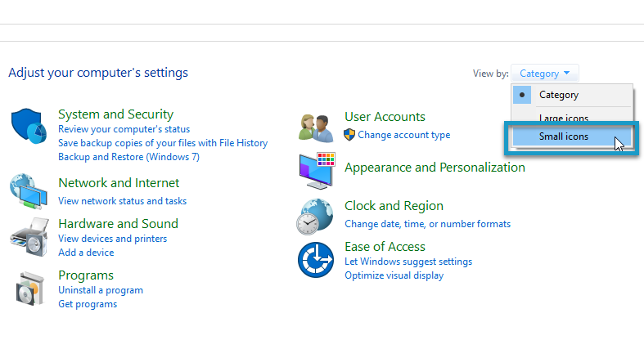Click the User Accounts people icon
The height and width of the screenshot is (349, 644).
(316, 128)
